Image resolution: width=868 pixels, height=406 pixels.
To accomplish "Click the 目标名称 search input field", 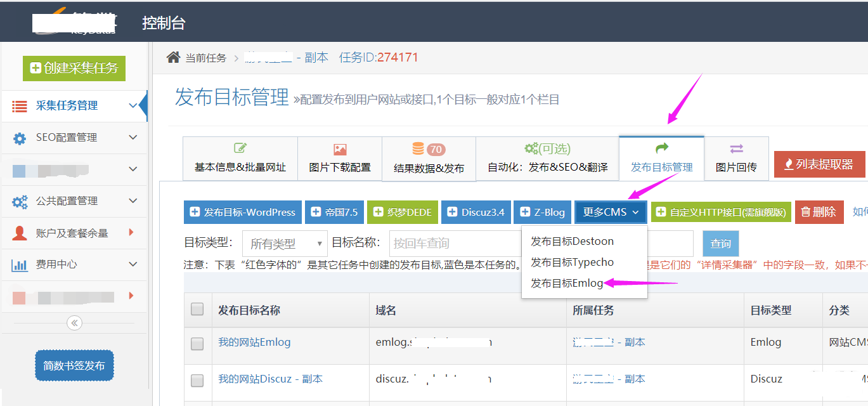I will (450, 244).
